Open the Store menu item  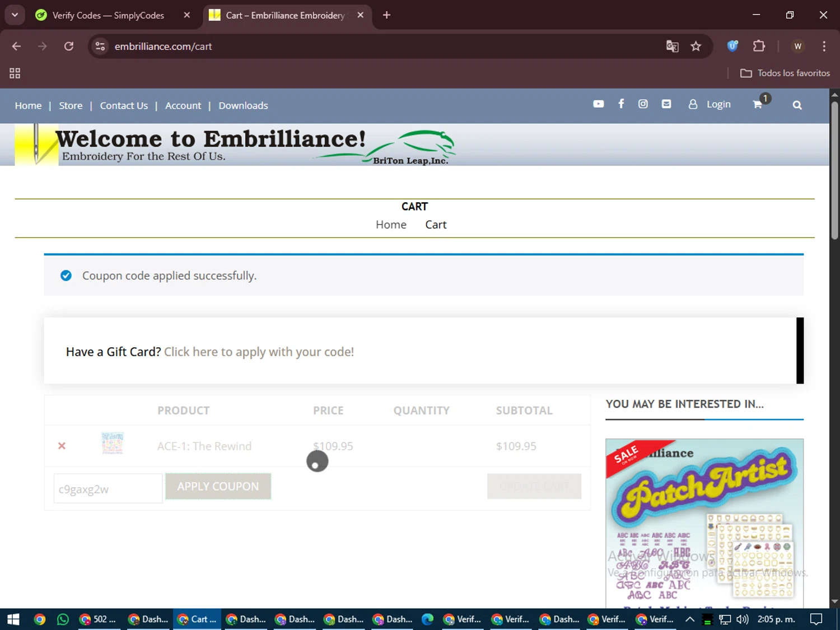[x=71, y=105]
